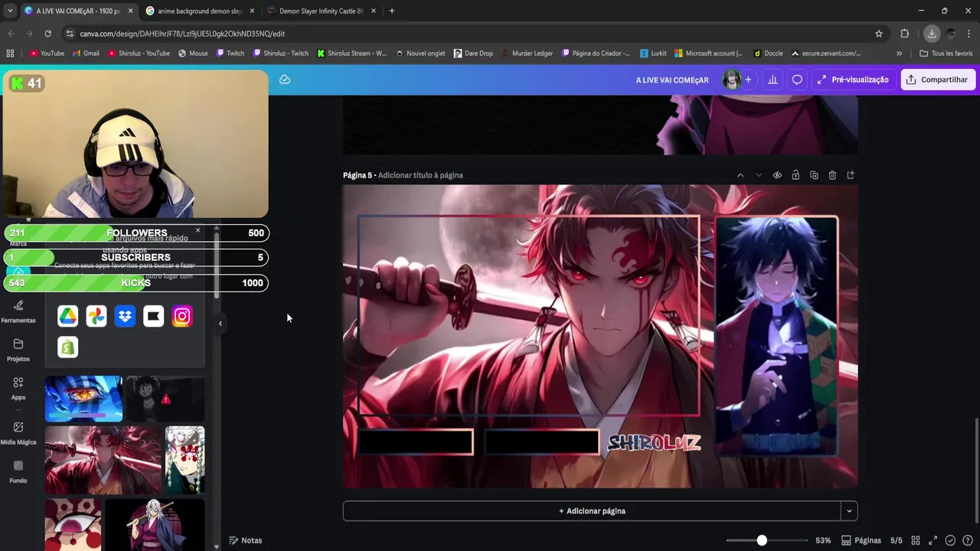Open Apps in the Canva sidebar

pyautogui.click(x=18, y=389)
